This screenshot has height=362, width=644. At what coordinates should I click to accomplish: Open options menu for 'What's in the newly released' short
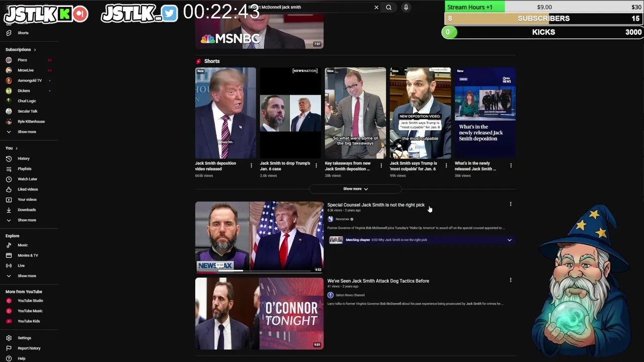tap(511, 165)
